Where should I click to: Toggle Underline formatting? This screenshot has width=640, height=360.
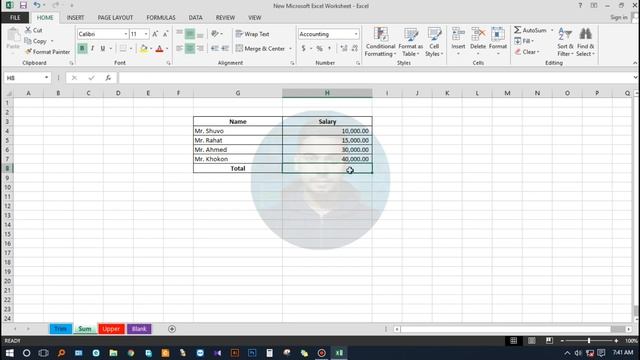point(103,49)
